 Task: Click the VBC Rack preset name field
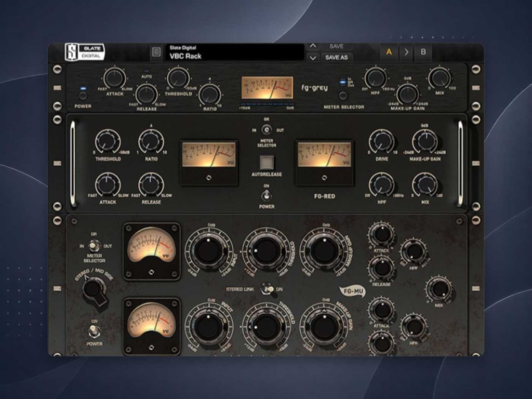234,52
